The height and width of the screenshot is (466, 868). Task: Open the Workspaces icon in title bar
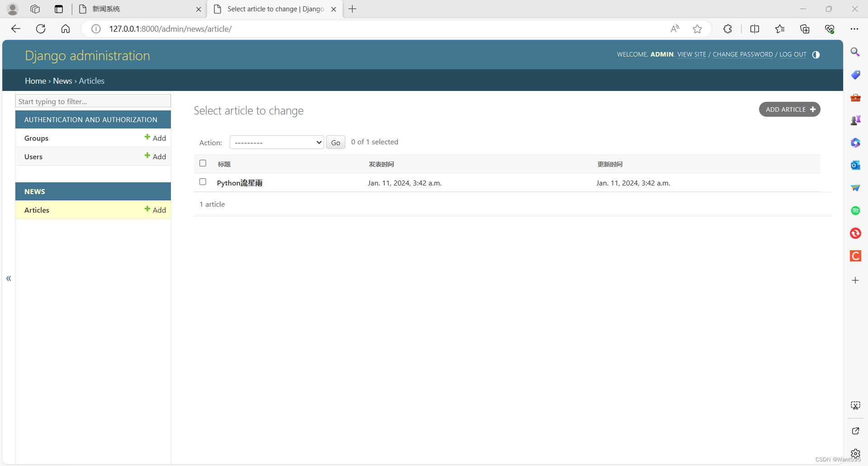pos(35,9)
